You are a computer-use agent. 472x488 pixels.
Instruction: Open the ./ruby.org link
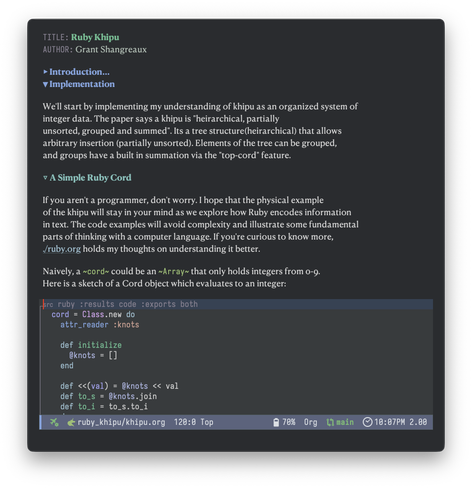point(62,249)
